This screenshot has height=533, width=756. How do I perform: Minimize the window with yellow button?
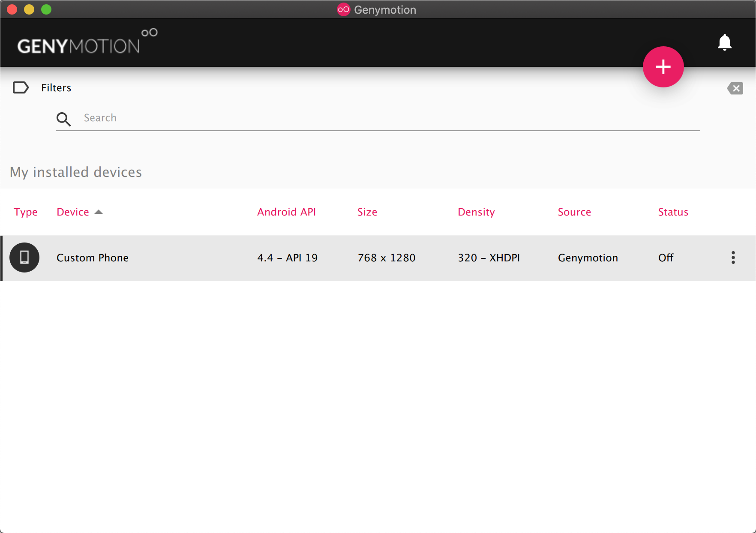click(x=29, y=9)
